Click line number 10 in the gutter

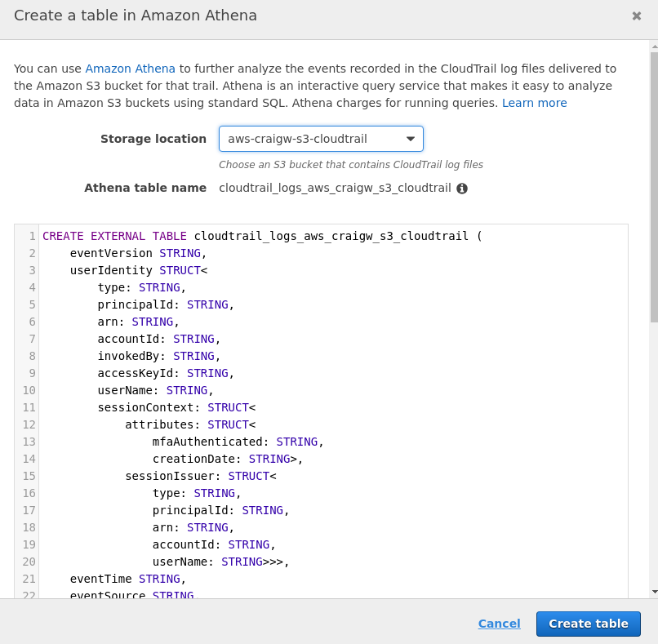point(29,390)
